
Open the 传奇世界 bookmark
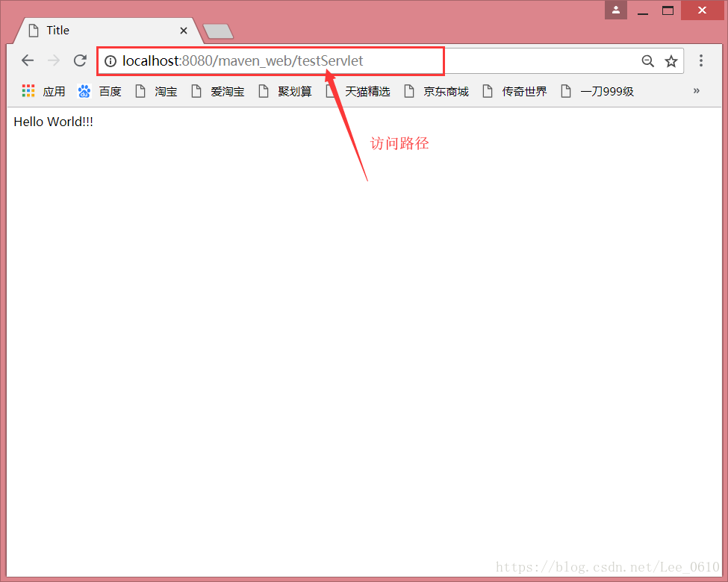(x=515, y=91)
